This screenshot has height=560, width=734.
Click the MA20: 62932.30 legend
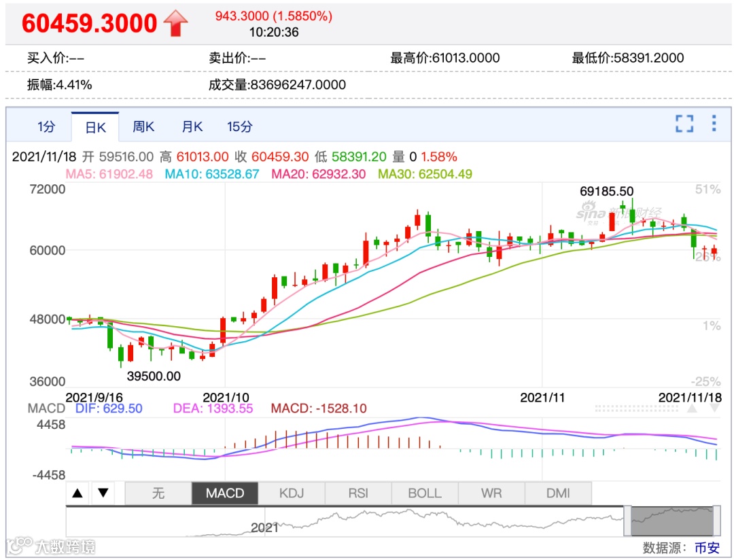pyautogui.click(x=318, y=174)
